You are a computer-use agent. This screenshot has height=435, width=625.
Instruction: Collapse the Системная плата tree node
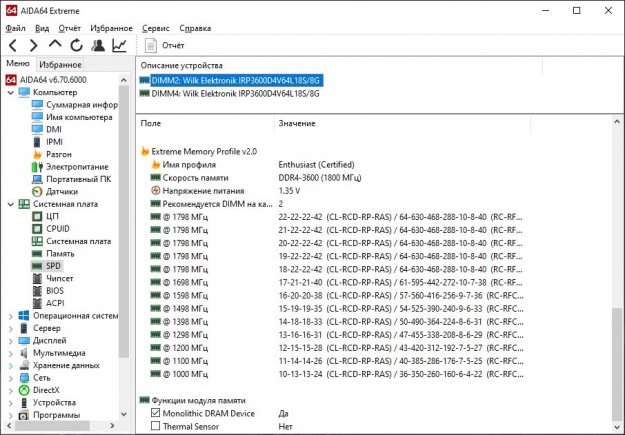pos(11,203)
